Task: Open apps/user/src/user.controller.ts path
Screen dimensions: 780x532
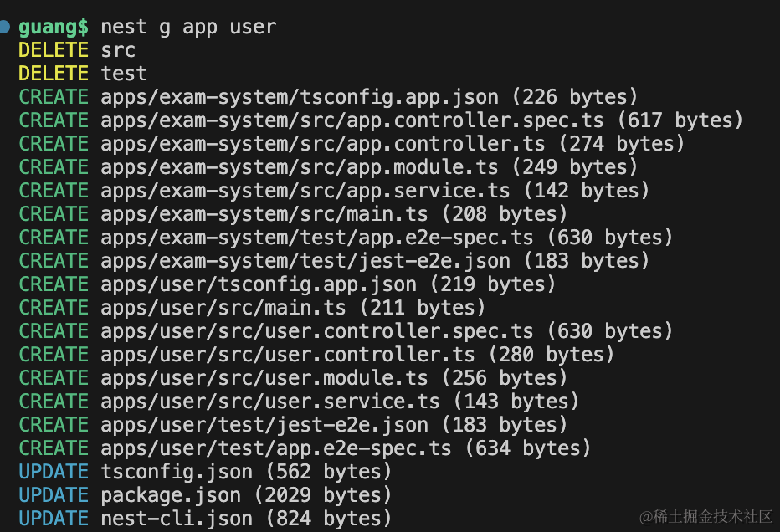Action: pos(288,355)
